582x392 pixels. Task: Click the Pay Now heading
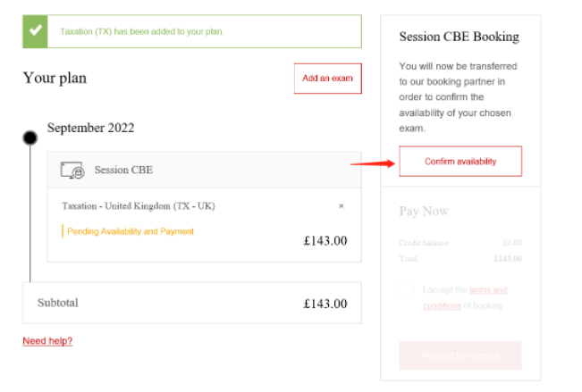[x=424, y=212]
